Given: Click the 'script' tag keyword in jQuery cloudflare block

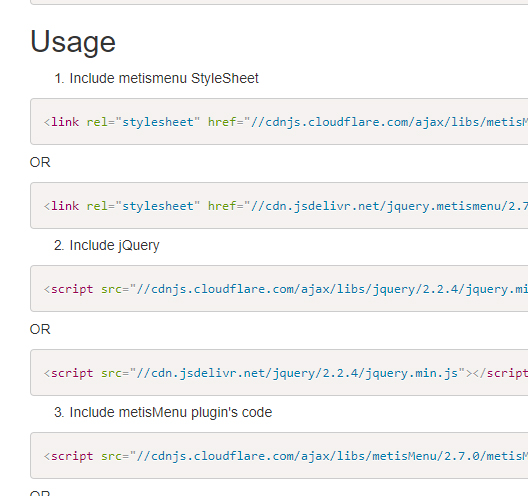Looking at the screenshot, I should click(72, 289).
